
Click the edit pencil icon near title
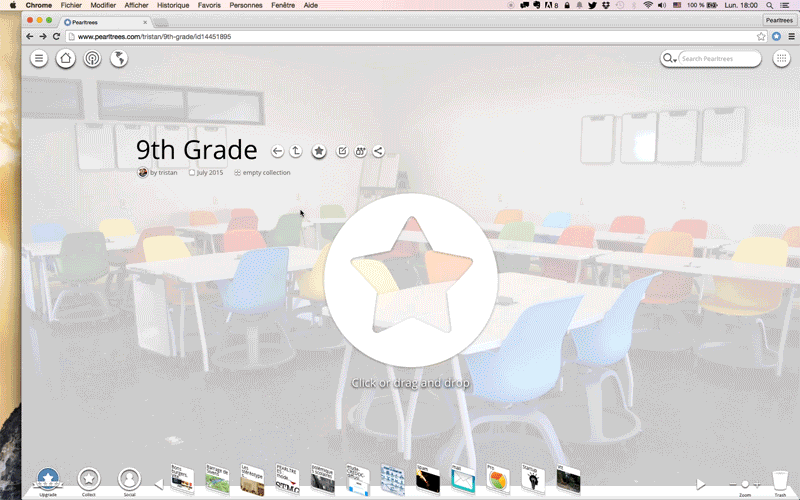pyautogui.click(x=342, y=151)
